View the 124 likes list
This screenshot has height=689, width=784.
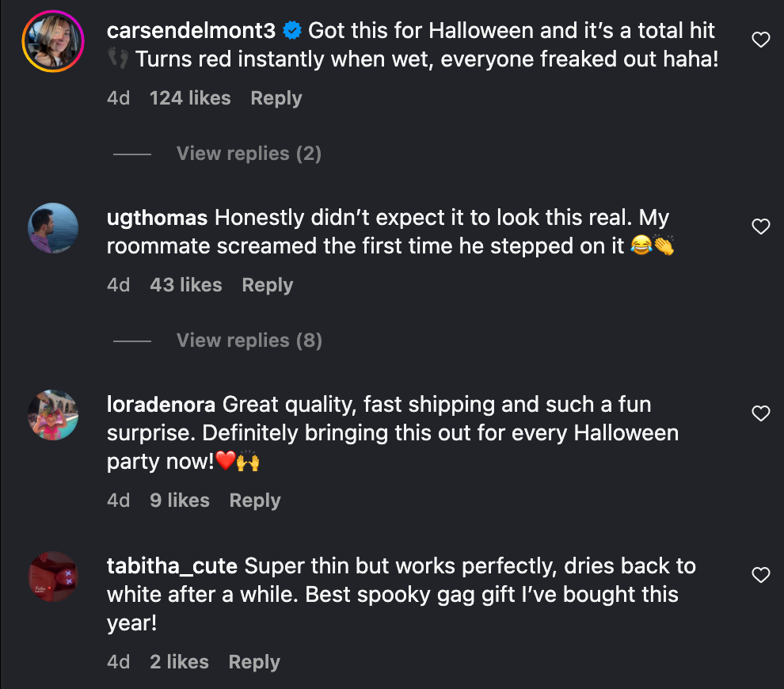click(x=190, y=98)
